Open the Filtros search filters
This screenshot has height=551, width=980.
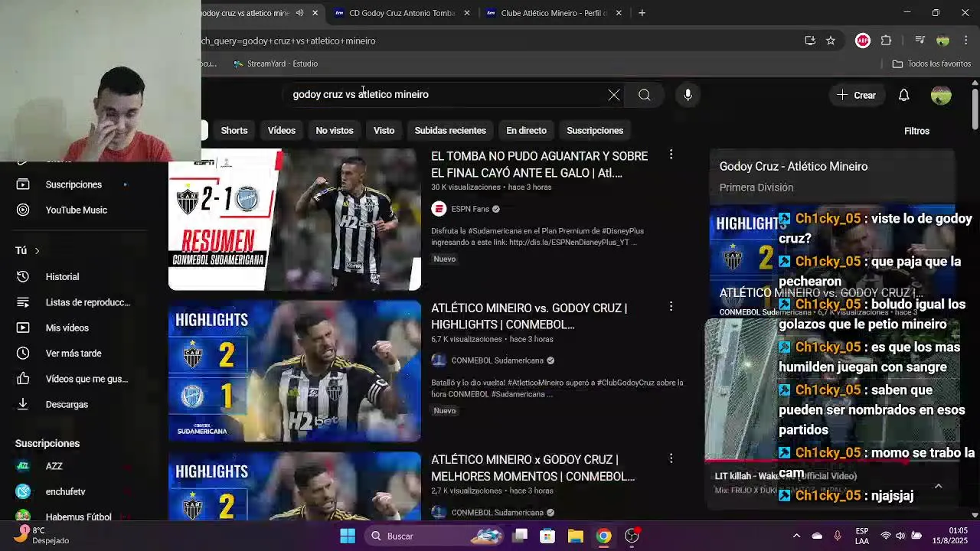tap(916, 131)
